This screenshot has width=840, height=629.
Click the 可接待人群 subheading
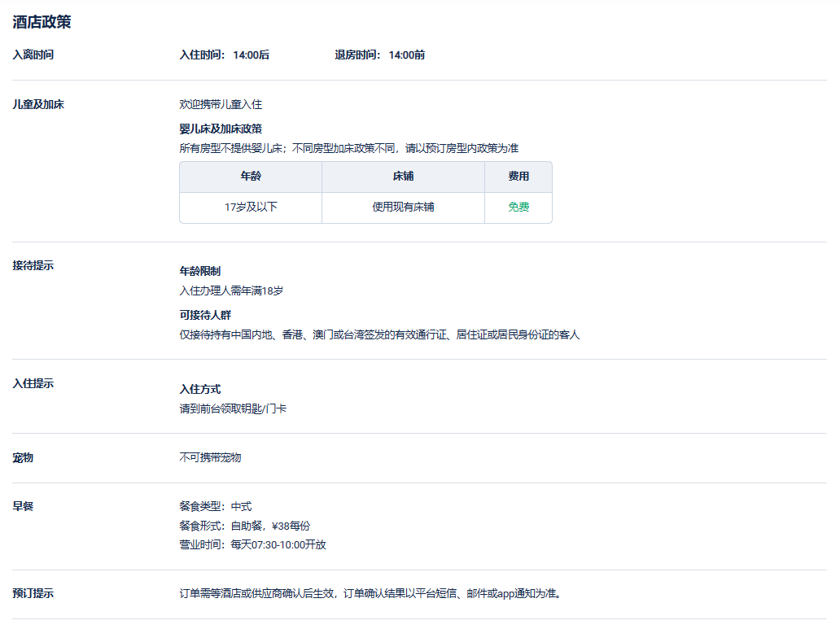pyautogui.click(x=199, y=315)
